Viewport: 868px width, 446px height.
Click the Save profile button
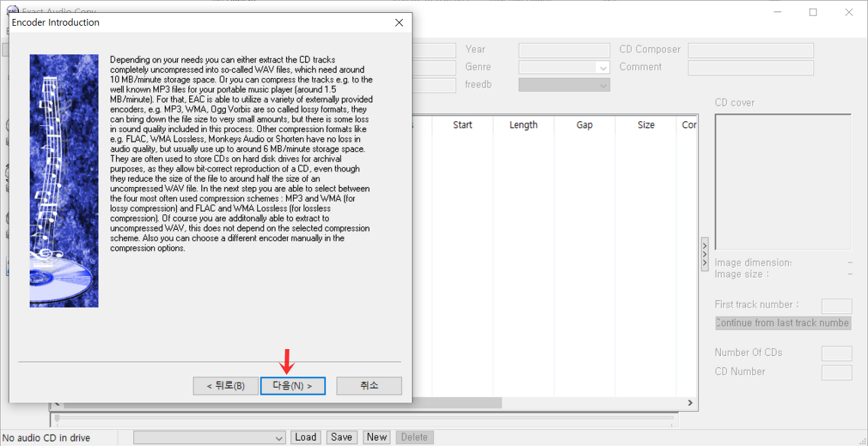341,437
